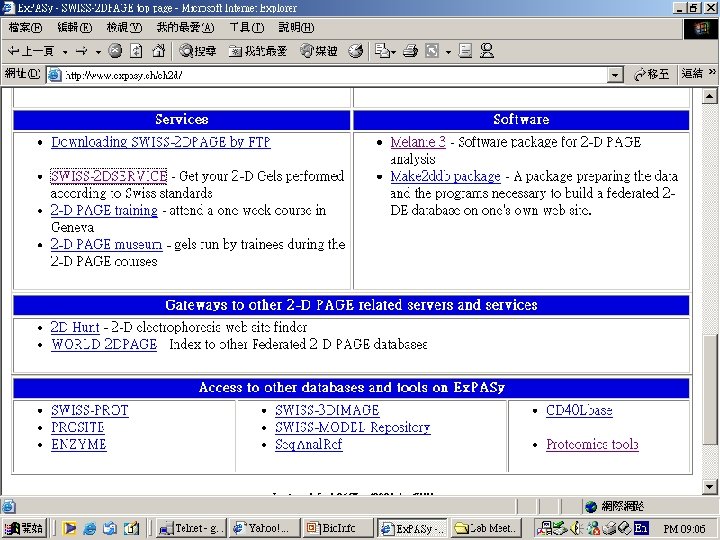Open the Forward button history dropdown arrow

pyautogui.click(x=98, y=52)
